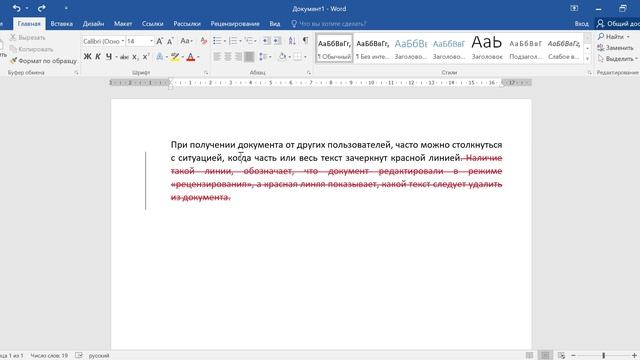640x360 pixels.
Task: Open the Рецензирование tab
Action: pos(235,24)
